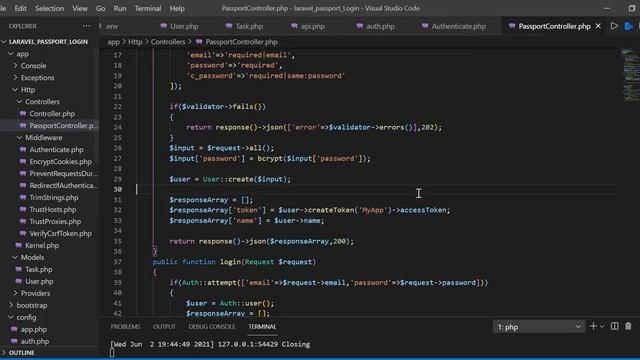Open PreventRequestsDur... file in the explorer
This screenshot has height=360, width=640.
[x=63, y=173]
